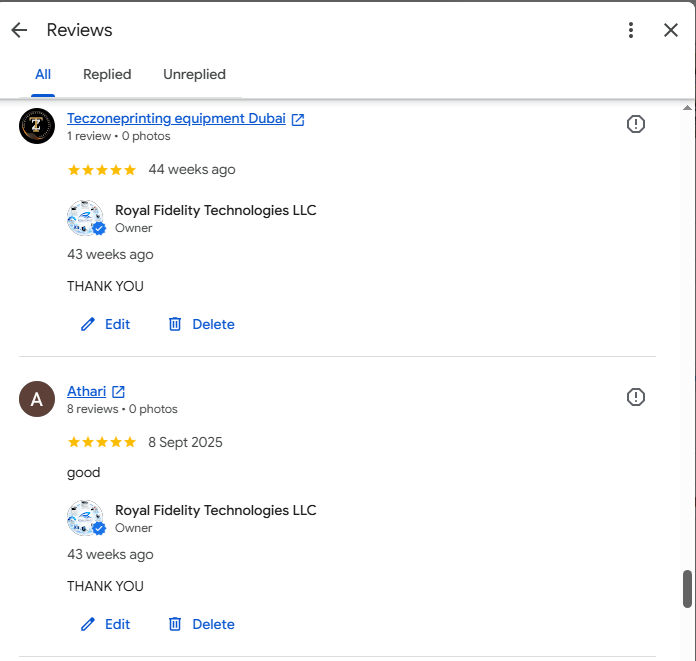Image resolution: width=696 pixels, height=661 pixels.
Task: Click owner avatar in reply to Teczoneprinting
Action: point(86,218)
